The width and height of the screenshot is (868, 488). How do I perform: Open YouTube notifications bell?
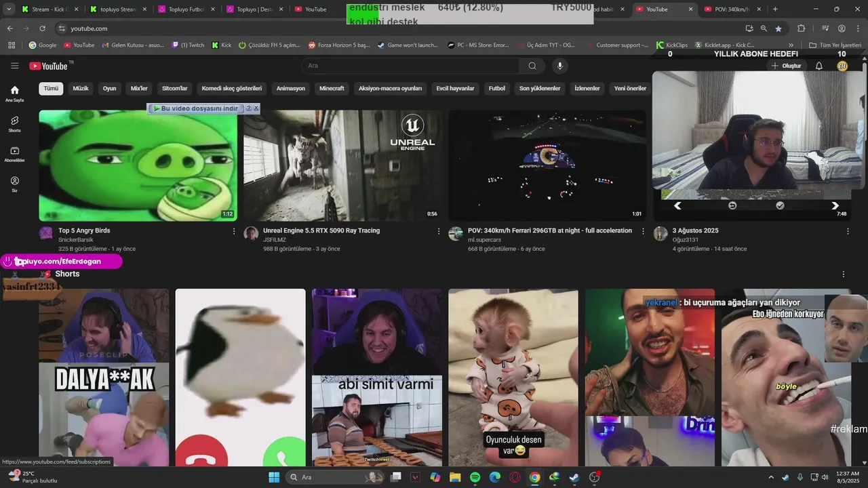pos(818,66)
